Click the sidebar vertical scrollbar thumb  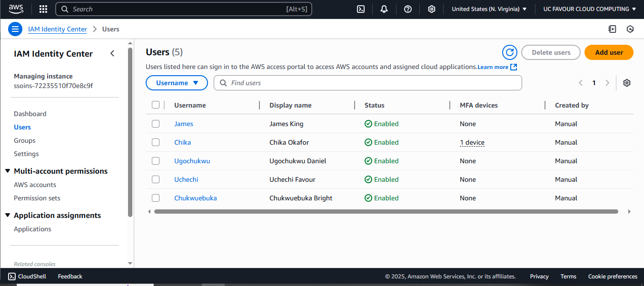[x=130, y=132]
